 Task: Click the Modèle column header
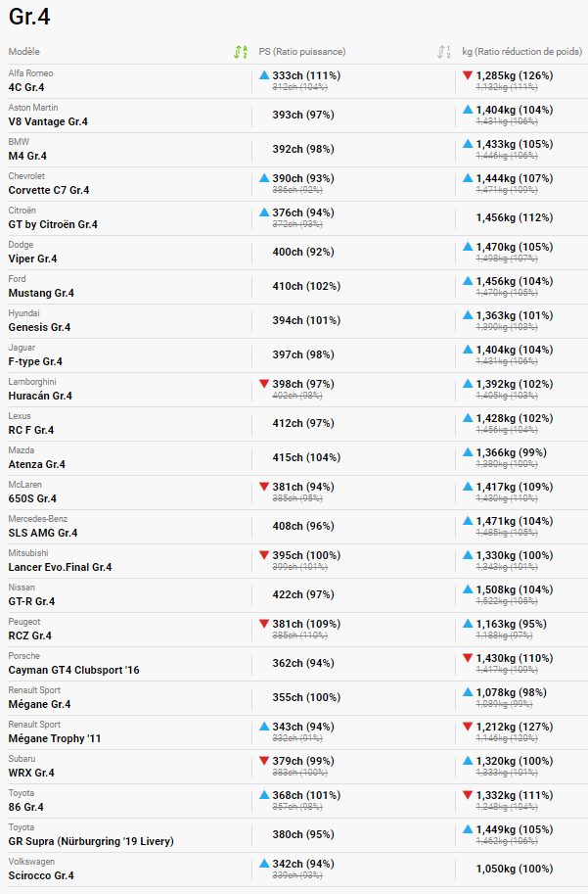(x=24, y=52)
